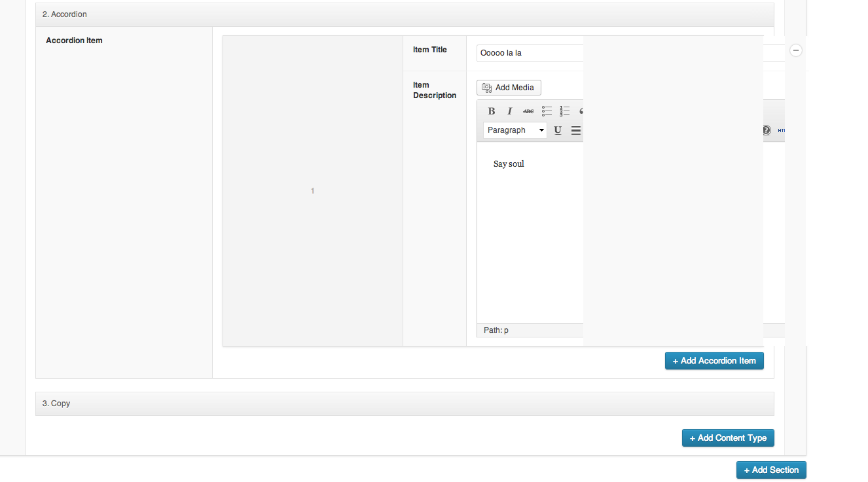
Task: Justify text with full alignment icon
Action: pos(575,130)
